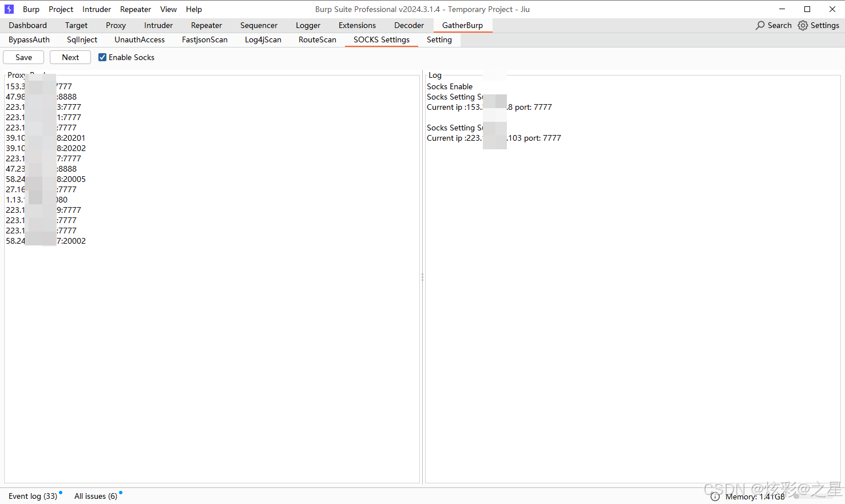Open the Burp menu
The width and height of the screenshot is (845, 504).
click(x=31, y=9)
